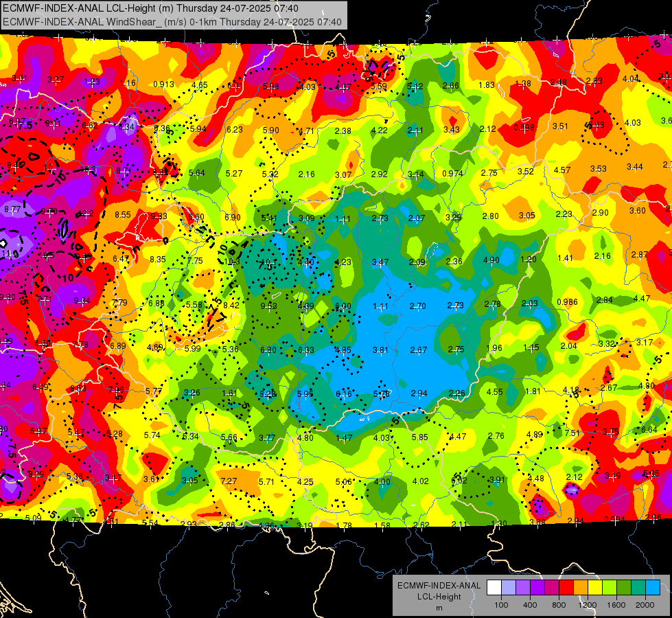Click the wind shear value 8.42
The width and height of the screenshot is (672, 618).
click(x=231, y=306)
